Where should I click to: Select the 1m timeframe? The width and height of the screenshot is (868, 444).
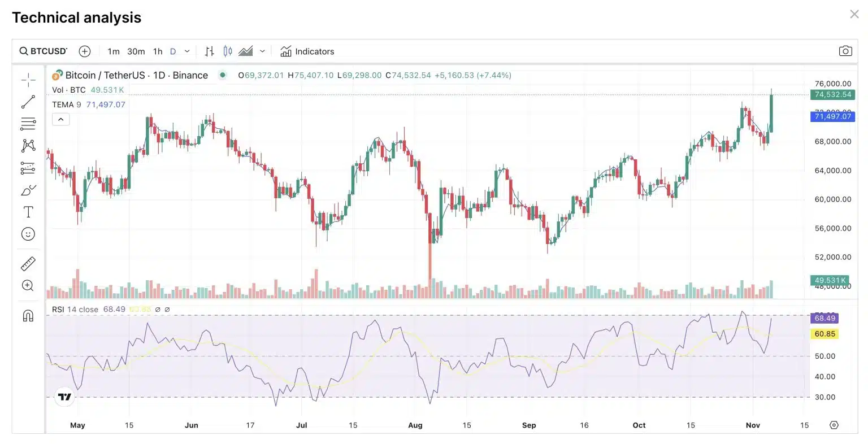[114, 51]
